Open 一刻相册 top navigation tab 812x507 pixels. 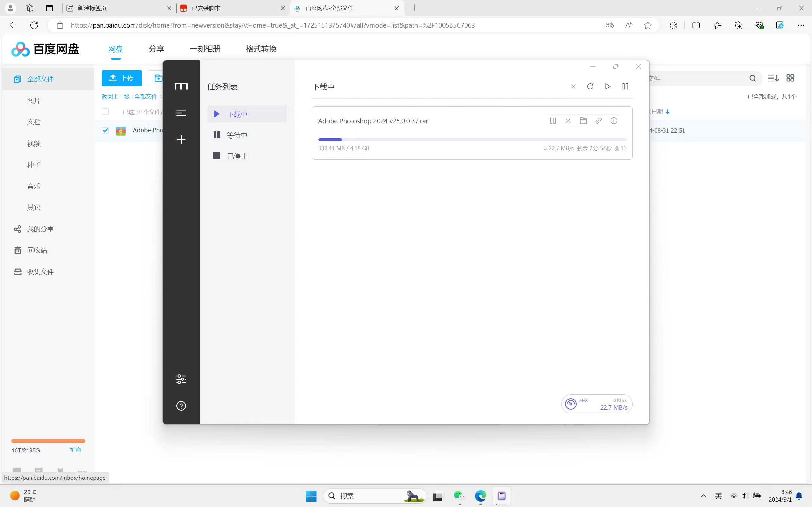(x=205, y=49)
